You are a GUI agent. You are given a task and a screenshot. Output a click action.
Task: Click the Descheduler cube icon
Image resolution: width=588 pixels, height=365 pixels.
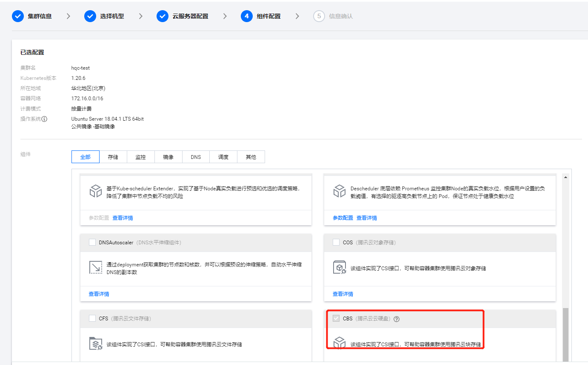point(339,191)
